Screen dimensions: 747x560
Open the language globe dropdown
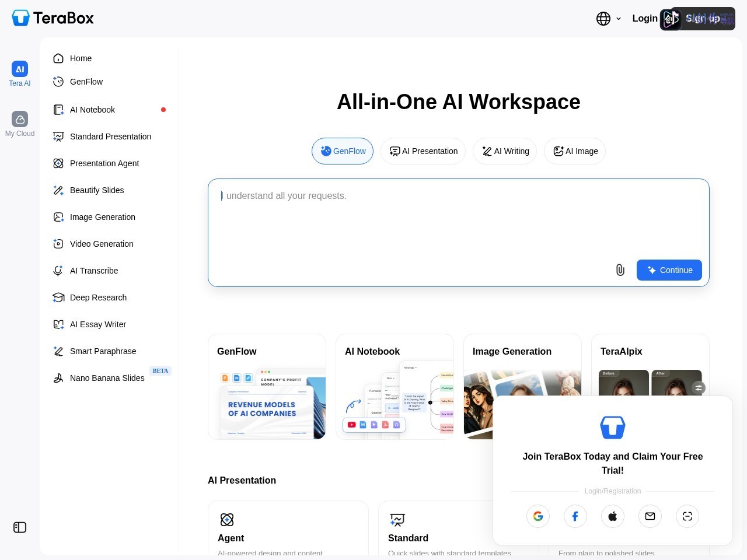point(609,19)
